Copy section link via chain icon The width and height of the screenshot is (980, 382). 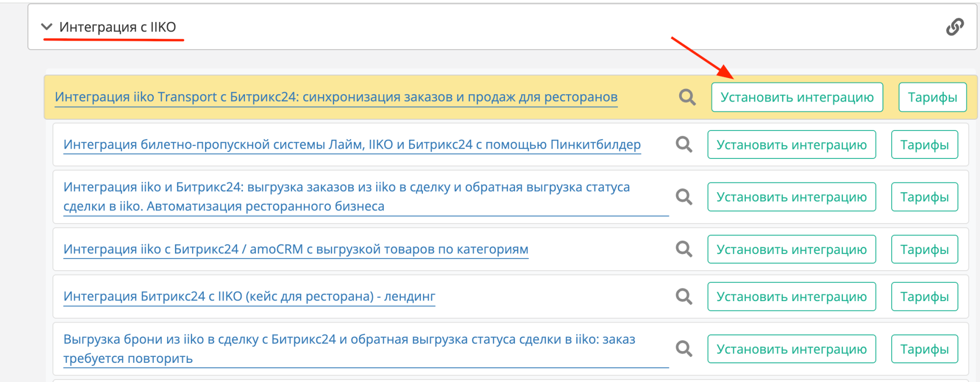[955, 27]
